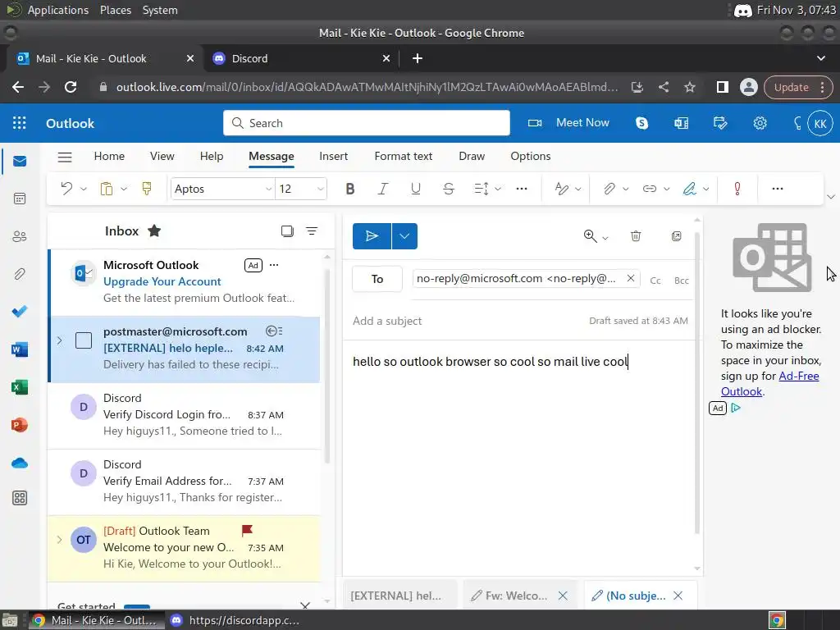Toggle Inbox favorite star
This screenshot has height=630, width=840.
[154, 231]
